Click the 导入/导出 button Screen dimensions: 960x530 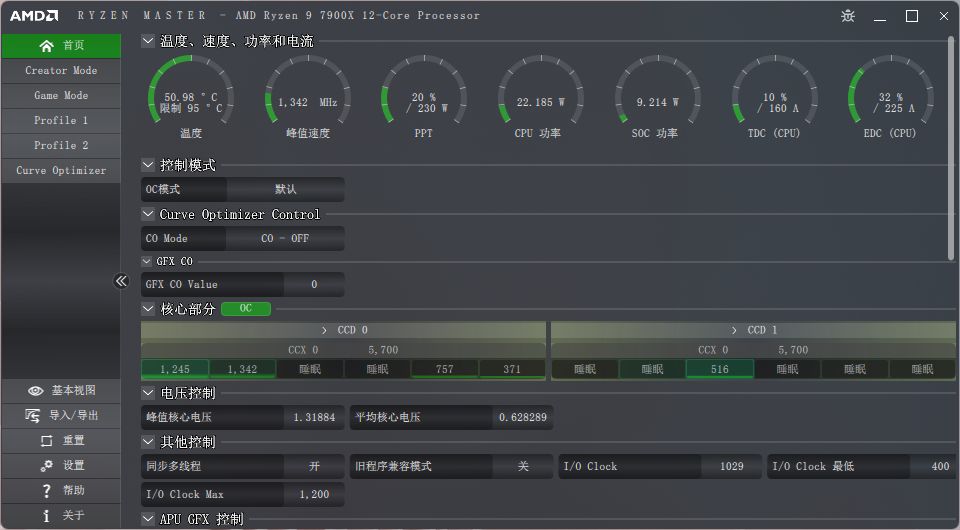[61, 416]
